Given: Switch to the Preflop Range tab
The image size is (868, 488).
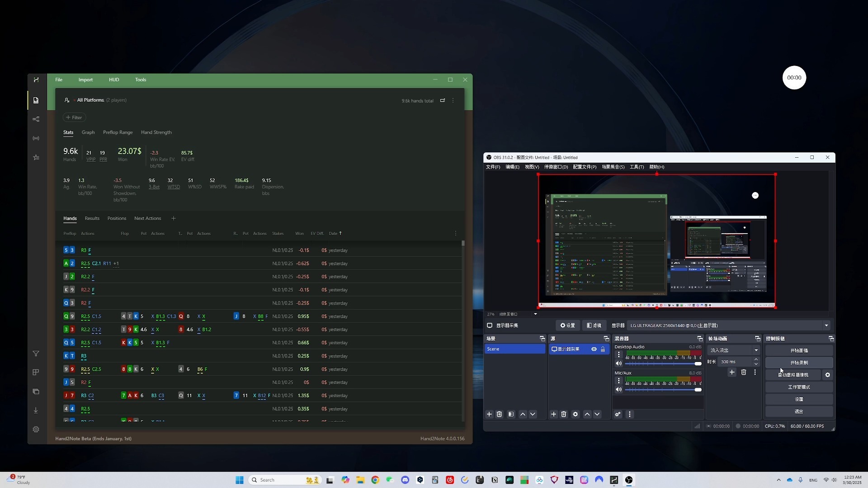Looking at the screenshot, I should click(118, 132).
